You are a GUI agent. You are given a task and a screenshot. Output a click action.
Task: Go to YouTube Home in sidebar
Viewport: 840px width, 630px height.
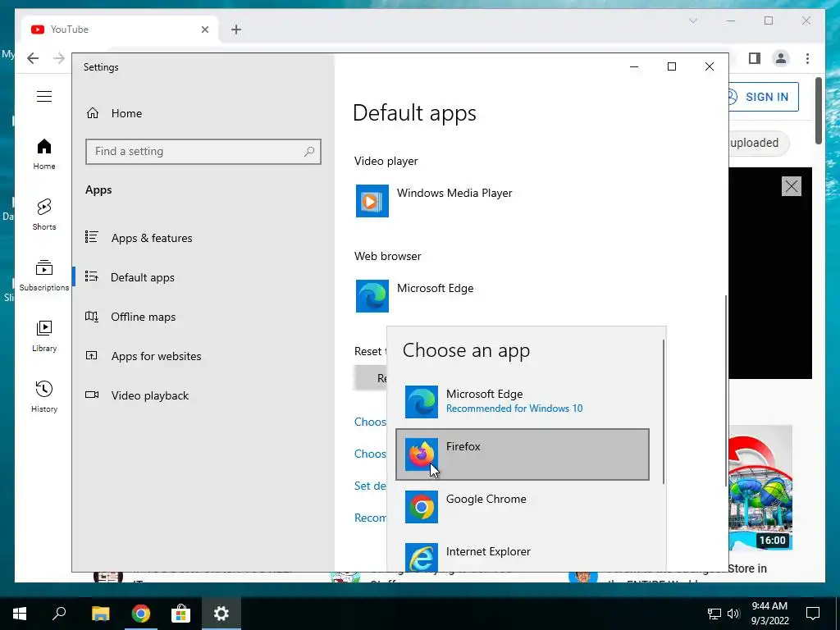tap(44, 154)
